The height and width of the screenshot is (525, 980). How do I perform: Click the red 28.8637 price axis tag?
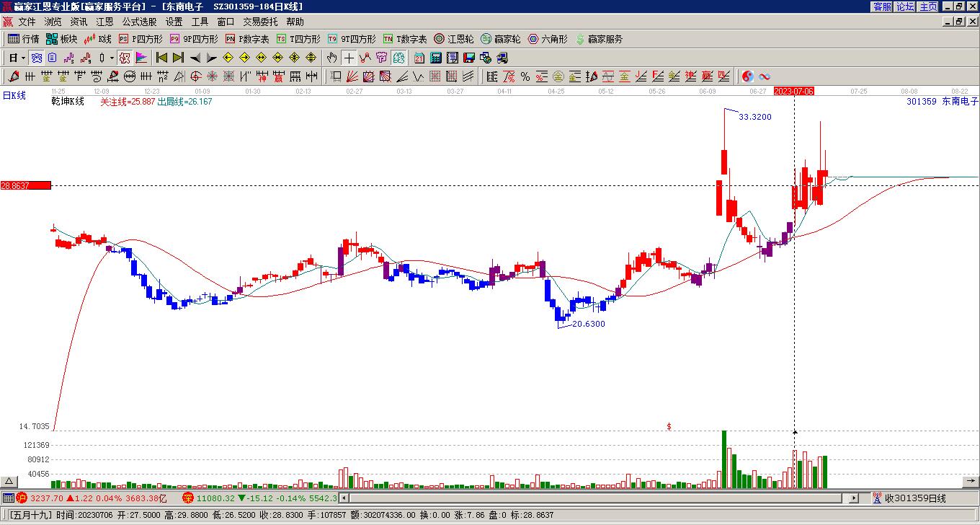click(x=25, y=185)
